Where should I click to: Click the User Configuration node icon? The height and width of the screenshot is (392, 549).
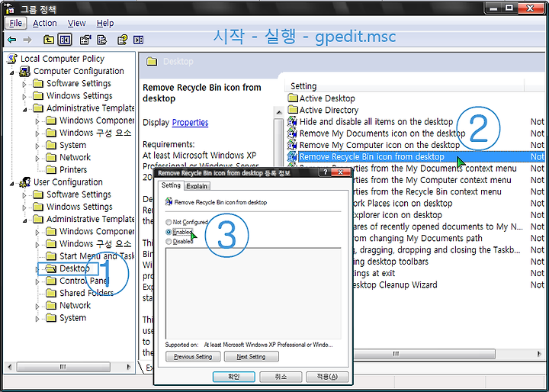(24, 182)
